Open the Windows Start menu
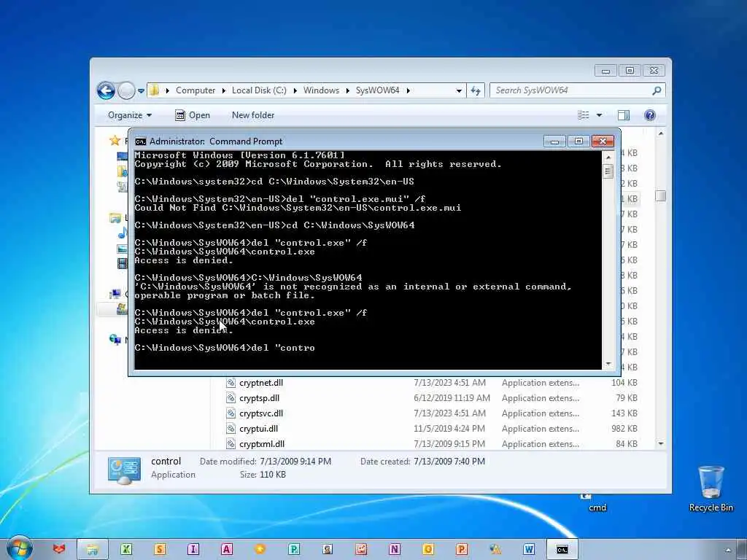 click(19, 549)
